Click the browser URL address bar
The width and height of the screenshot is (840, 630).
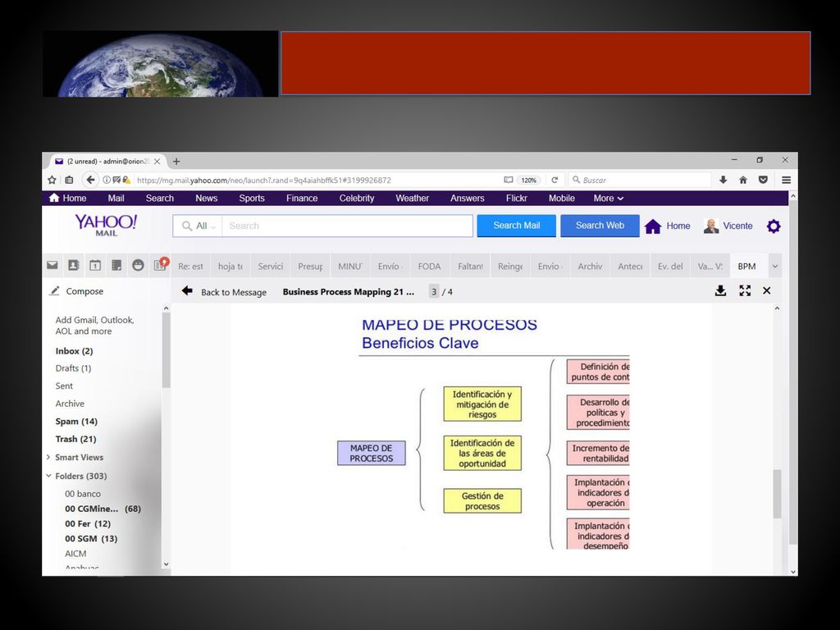316,180
